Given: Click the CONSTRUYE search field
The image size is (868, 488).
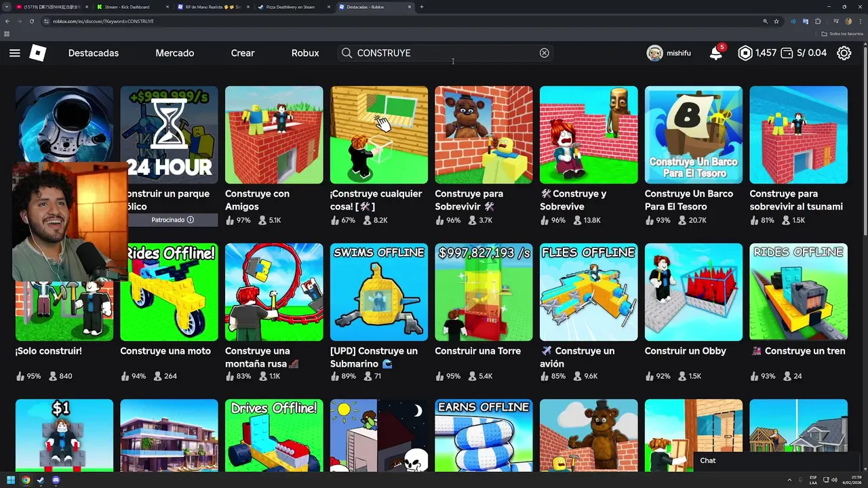Looking at the screenshot, I should click(445, 53).
